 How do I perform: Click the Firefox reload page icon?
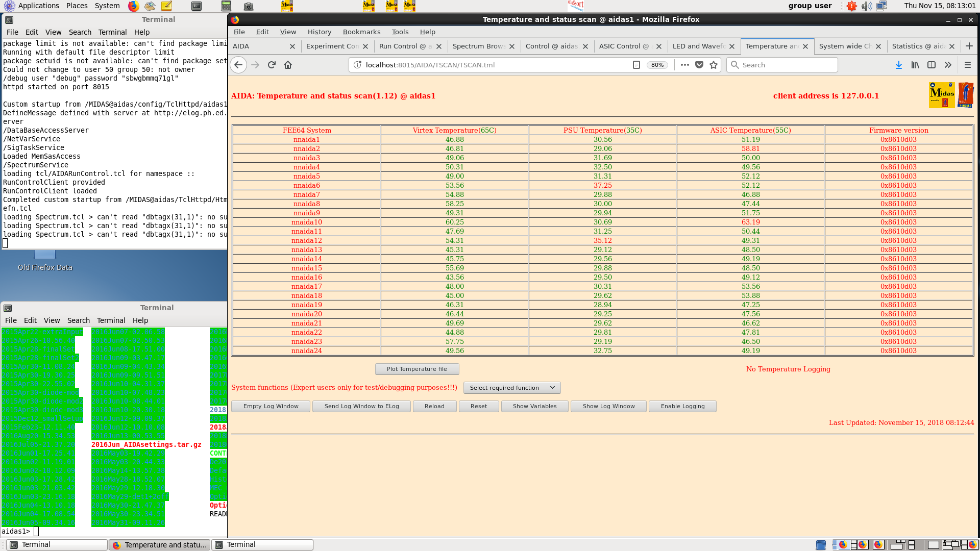coord(272,65)
